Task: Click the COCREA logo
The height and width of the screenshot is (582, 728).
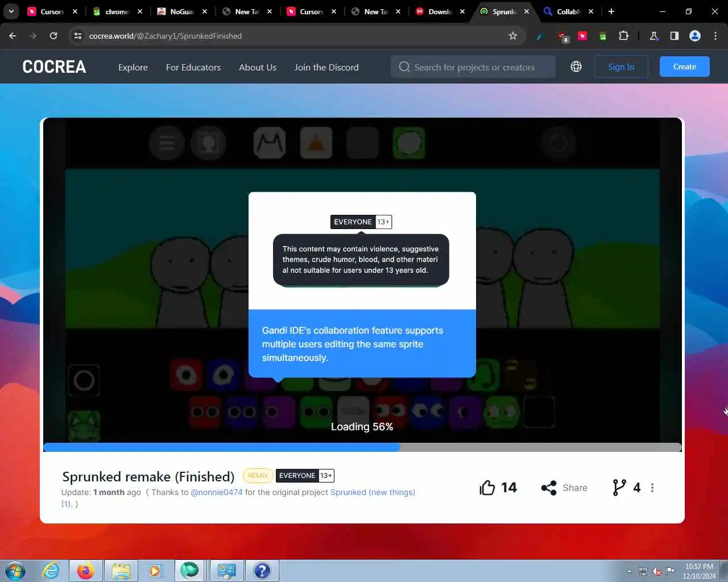Action: coord(55,66)
